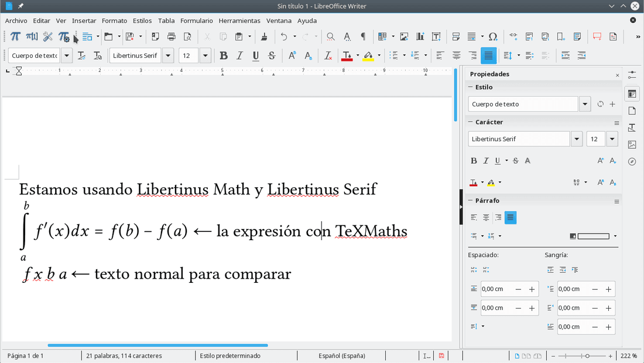Viewport: 644px width, 363px height.
Task: Click Superscript icon in formatting toolbar
Action: [x=292, y=56]
